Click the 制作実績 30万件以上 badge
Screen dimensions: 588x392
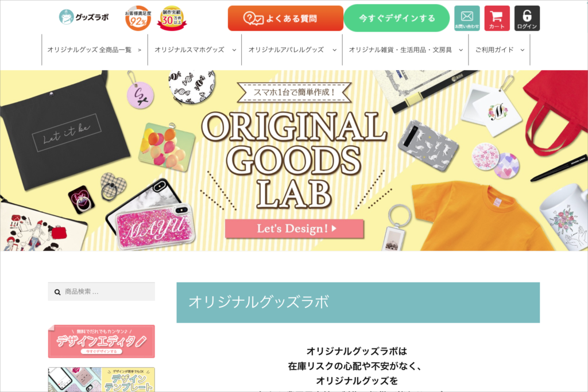point(172,18)
